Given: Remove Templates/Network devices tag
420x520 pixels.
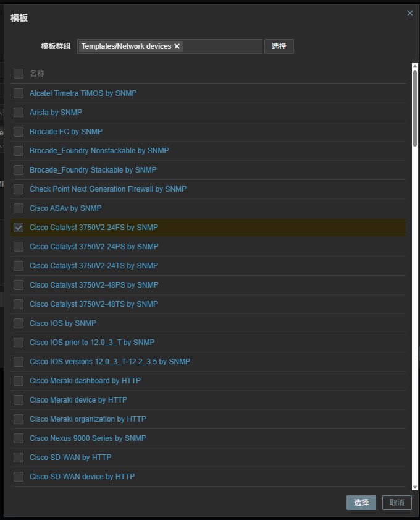Looking at the screenshot, I should 177,46.
